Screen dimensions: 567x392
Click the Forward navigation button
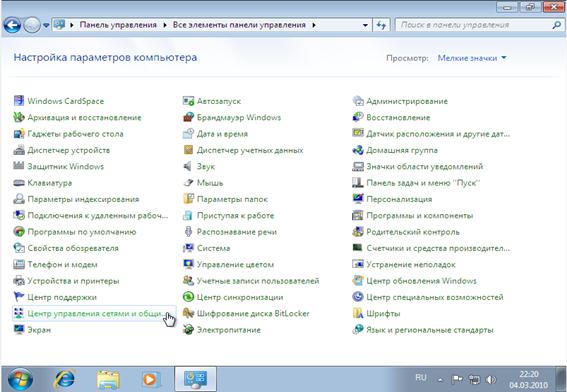tap(32, 25)
